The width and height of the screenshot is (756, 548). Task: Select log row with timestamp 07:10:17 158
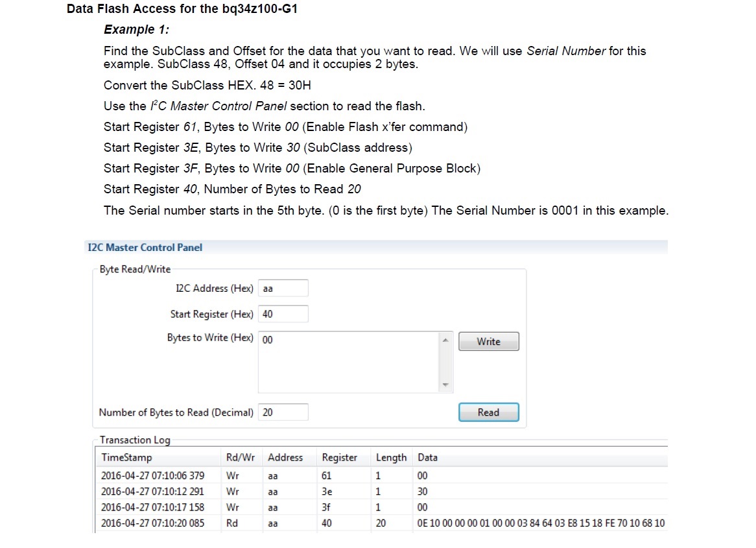coord(381,508)
